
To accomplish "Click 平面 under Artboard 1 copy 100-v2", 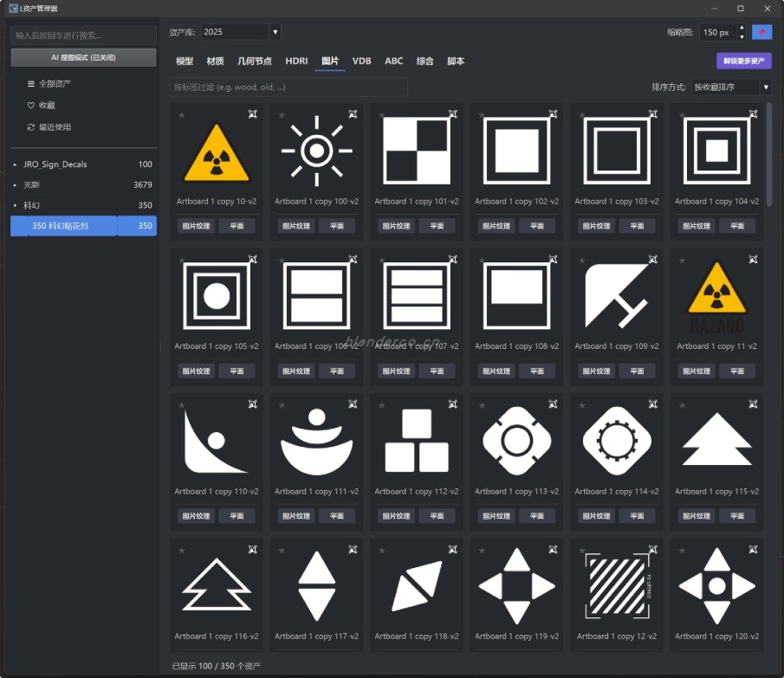I will pyautogui.click(x=336, y=226).
